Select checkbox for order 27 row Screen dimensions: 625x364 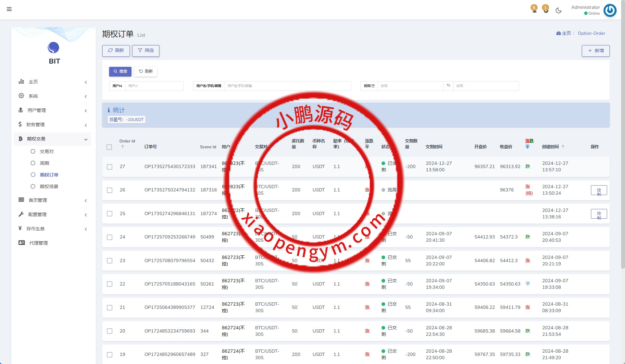coord(109,167)
